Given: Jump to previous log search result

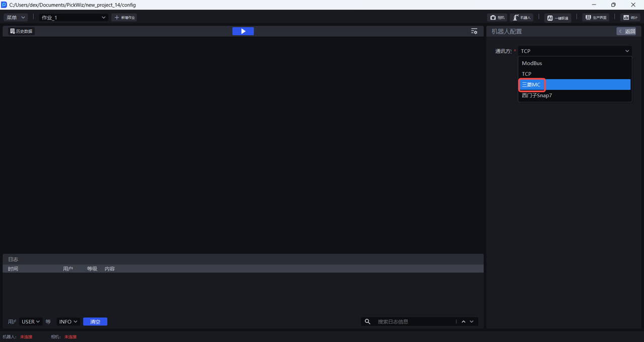Looking at the screenshot, I should pos(463,322).
